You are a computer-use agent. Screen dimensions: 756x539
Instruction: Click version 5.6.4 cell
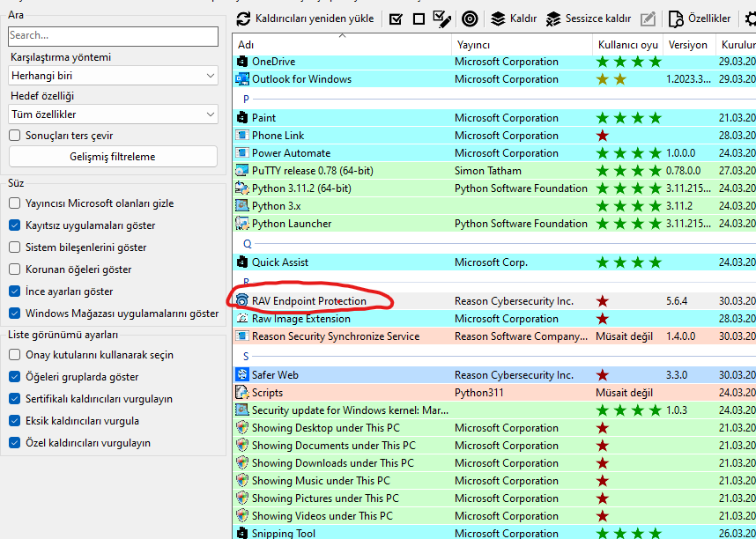tap(677, 301)
